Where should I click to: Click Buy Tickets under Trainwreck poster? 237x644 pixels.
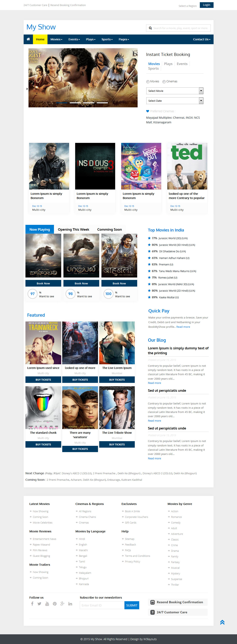pyautogui.click(x=43, y=379)
